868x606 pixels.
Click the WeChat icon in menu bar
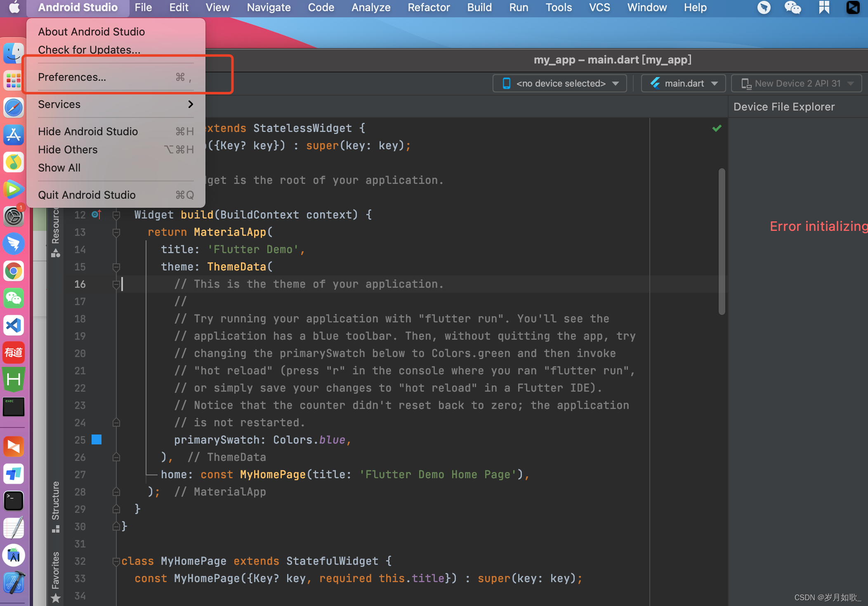[793, 7]
